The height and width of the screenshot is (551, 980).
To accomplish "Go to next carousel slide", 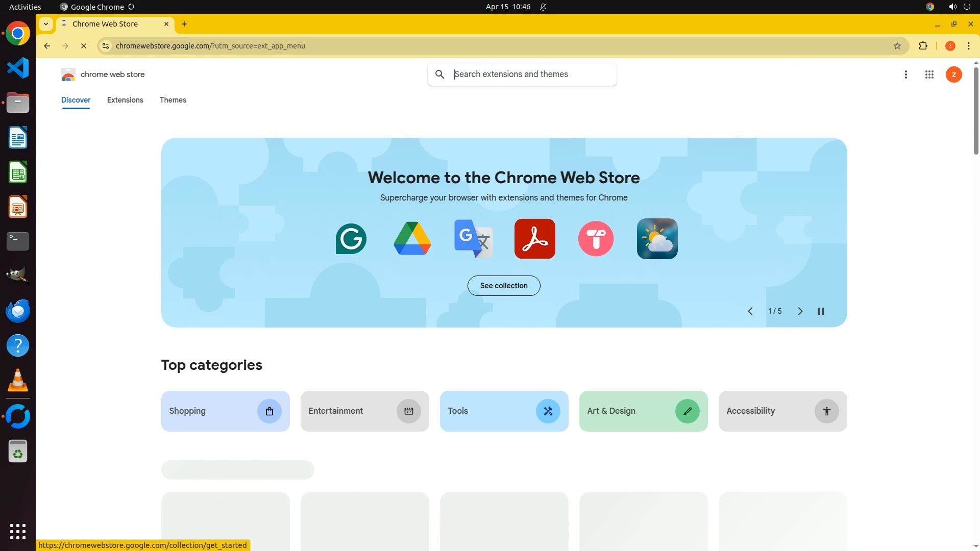I will [800, 311].
